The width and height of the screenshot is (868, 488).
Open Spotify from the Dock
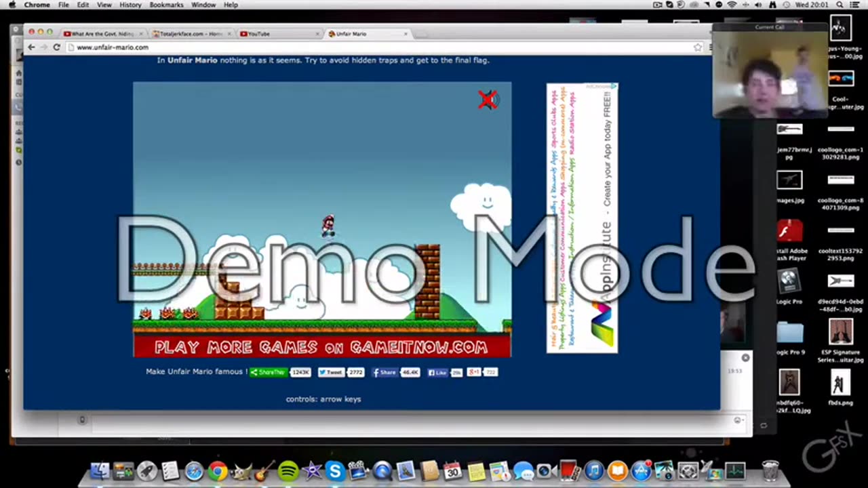pos(288,470)
